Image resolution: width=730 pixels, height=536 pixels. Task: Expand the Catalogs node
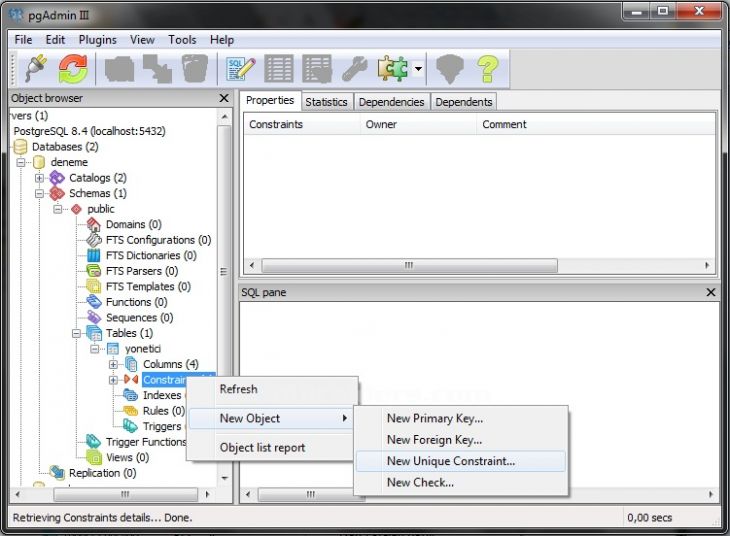tap(40, 178)
